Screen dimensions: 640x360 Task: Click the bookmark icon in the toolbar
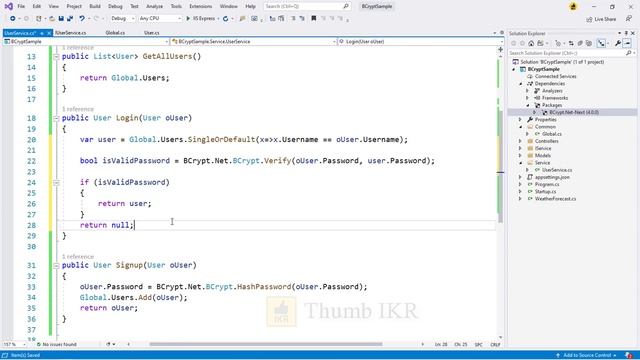point(313,18)
